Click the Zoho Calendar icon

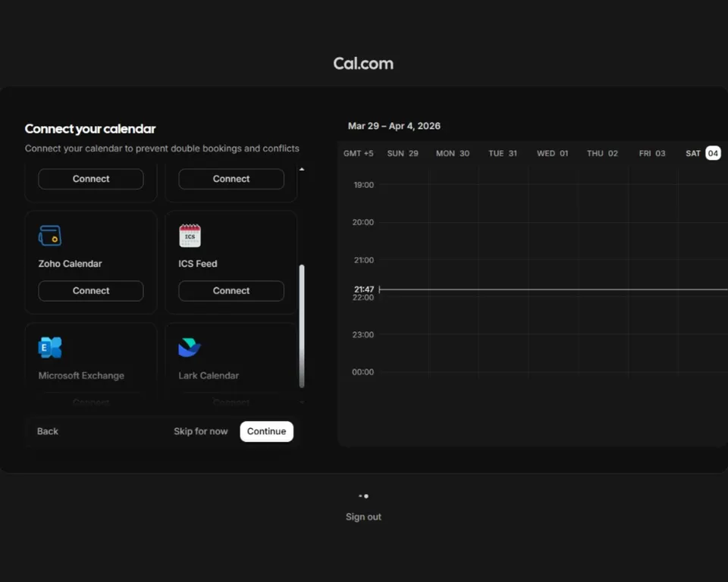tap(50, 236)
